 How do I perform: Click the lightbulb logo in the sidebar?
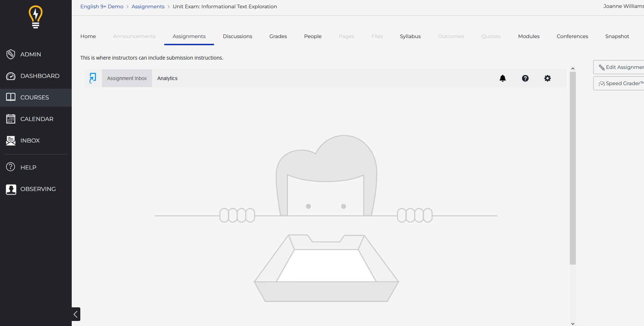35,17
